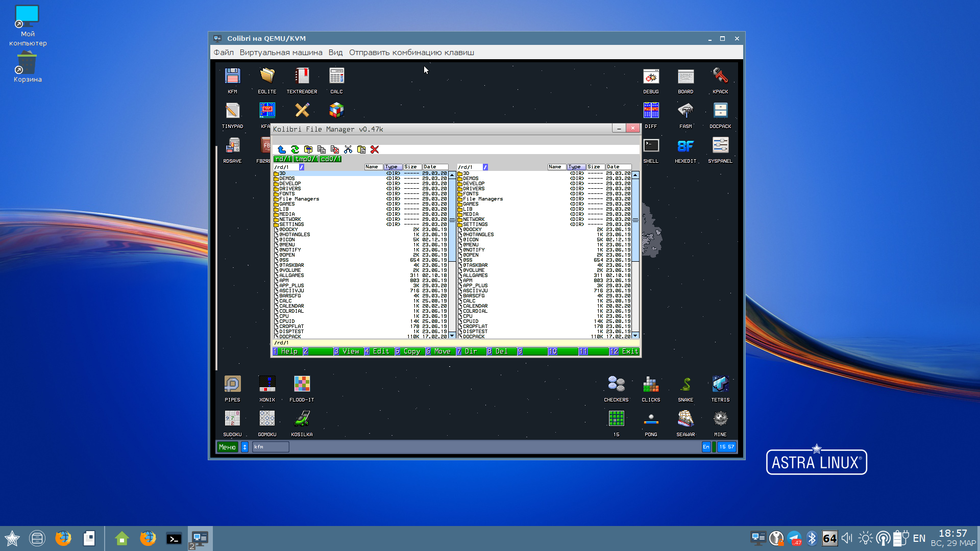
Task: Launch the FLOOD-IT game icon
Action: click(x=302, y=384)
